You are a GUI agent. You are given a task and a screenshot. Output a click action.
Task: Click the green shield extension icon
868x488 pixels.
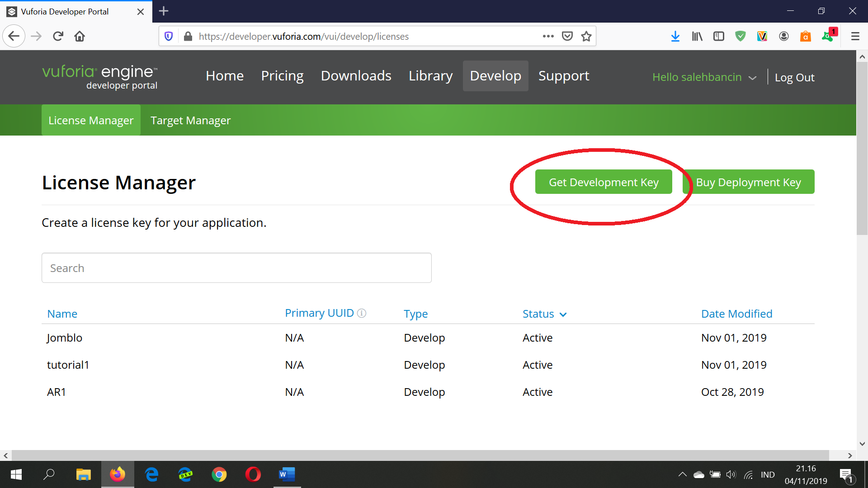point(741,36)
